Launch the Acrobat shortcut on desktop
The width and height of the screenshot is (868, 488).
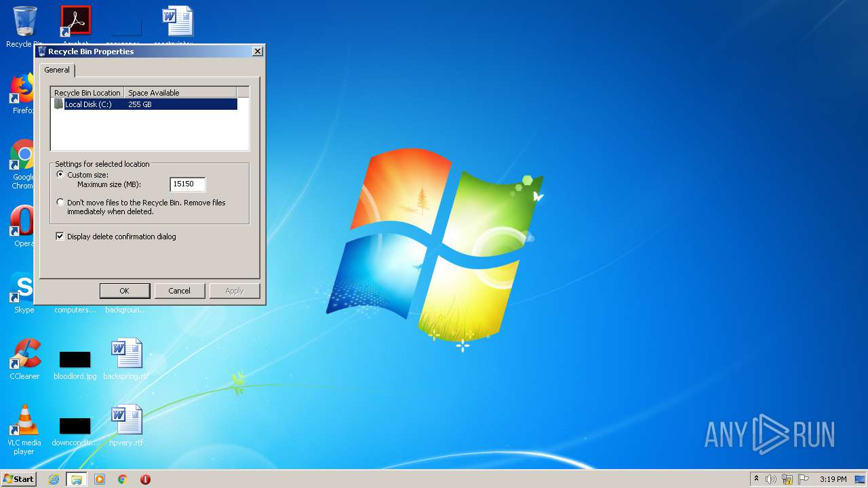[x=75, y=22]
